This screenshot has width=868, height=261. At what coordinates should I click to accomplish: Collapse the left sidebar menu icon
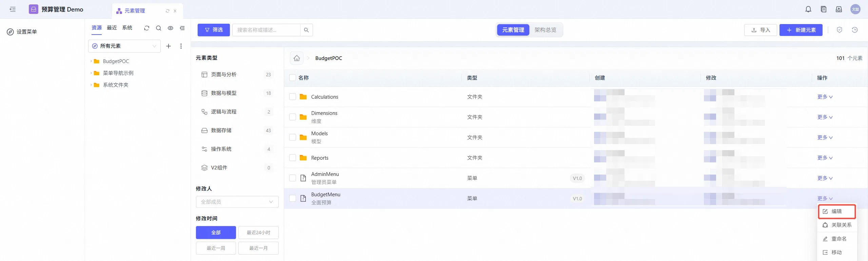(13, 9)
